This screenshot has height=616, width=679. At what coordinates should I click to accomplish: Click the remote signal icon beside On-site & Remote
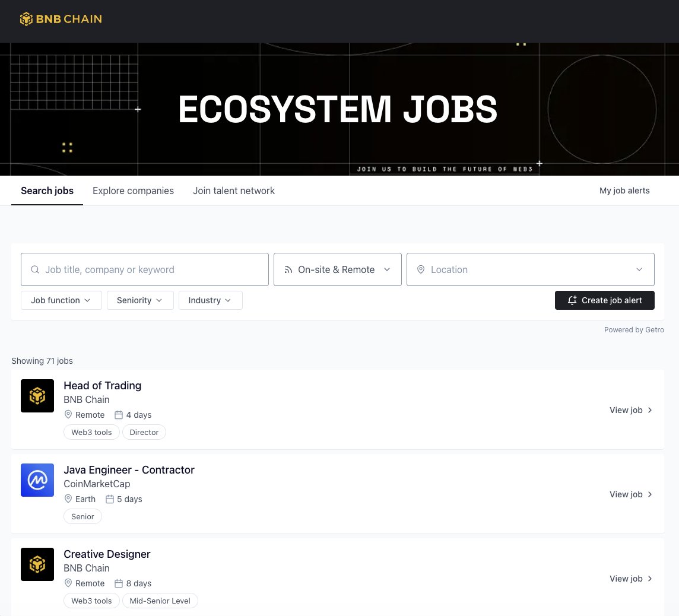288,269
